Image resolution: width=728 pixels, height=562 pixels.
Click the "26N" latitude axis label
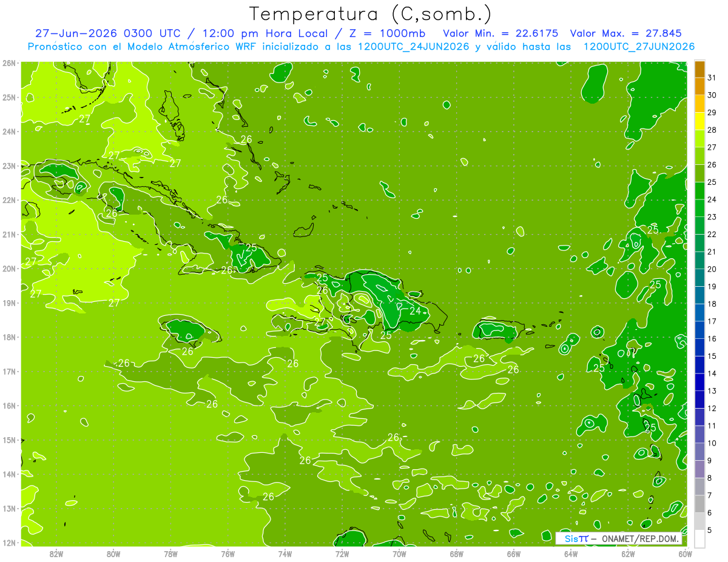(8, 63)
